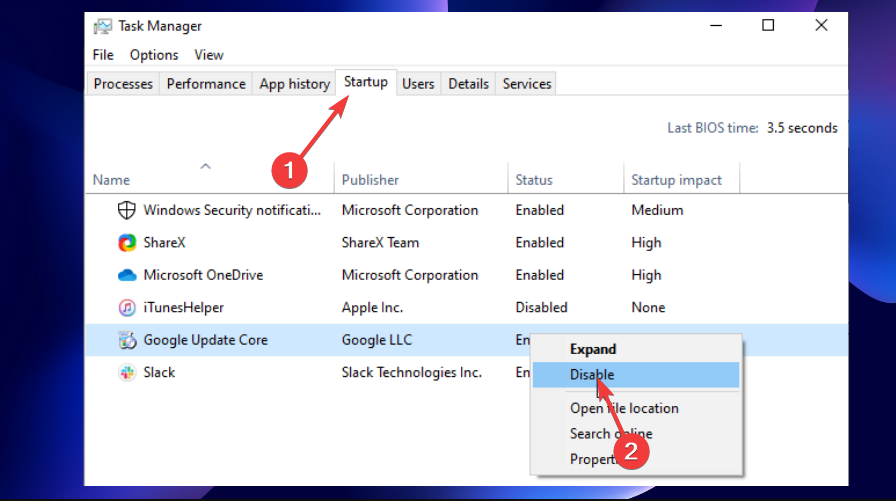Screen dimensions: 896x501
Task: Sort by the Status column header
Action: (x=534, y=180)
